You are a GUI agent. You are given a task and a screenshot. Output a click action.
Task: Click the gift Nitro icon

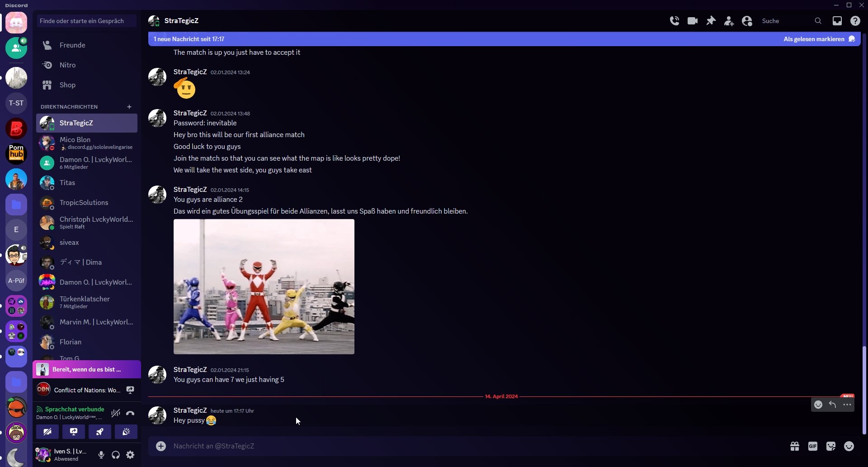click(794, 446)
